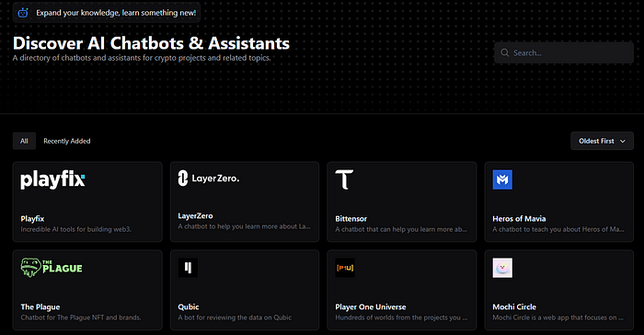Select the All tab
Viewport: 644px width, 335px height.
tap(24, 141)
